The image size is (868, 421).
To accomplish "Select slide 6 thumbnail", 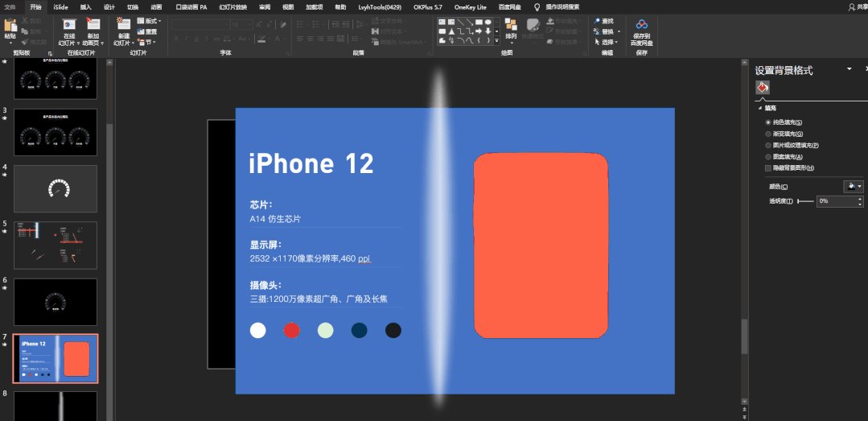I will [56, 302].
